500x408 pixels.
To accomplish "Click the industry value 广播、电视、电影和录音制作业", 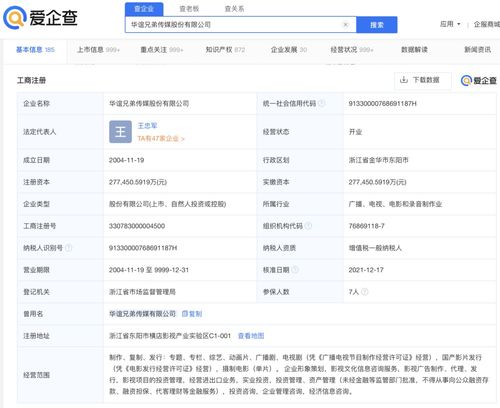I will tap(395, 204).
